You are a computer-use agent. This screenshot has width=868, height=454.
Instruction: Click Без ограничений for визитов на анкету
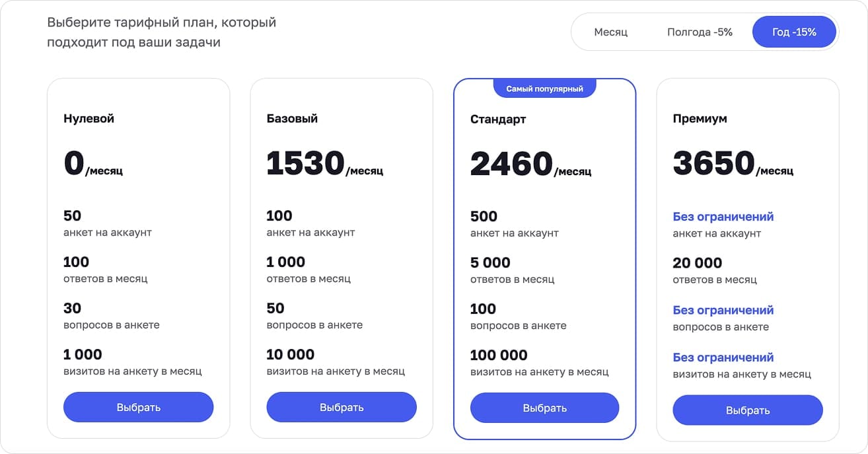coord(723,356)
